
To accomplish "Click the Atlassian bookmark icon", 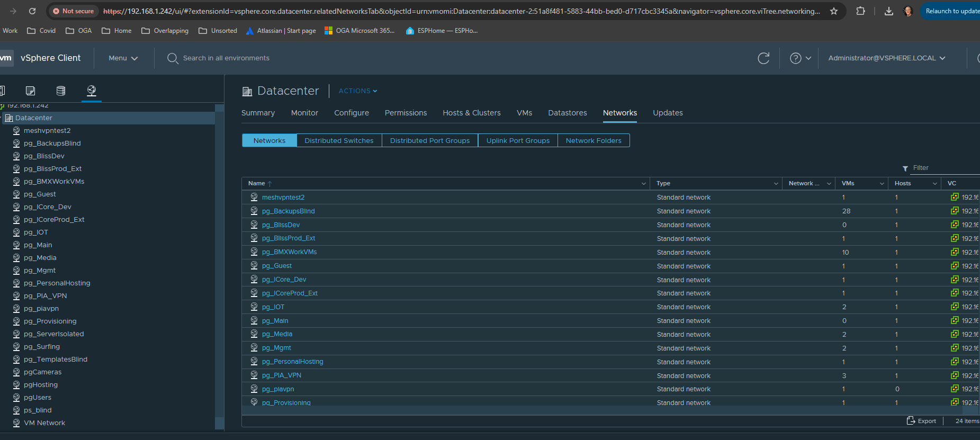I will pyautogui.click(x=250, y=31).
